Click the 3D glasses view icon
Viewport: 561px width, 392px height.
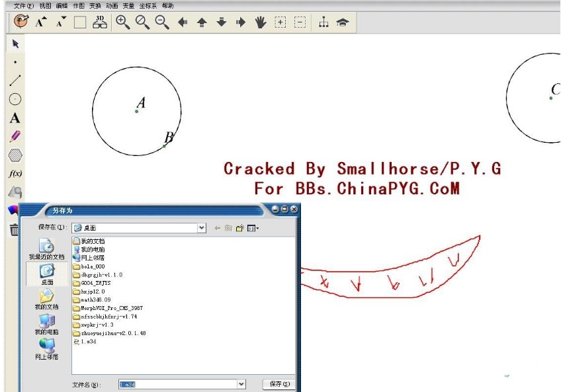[100, 22]
